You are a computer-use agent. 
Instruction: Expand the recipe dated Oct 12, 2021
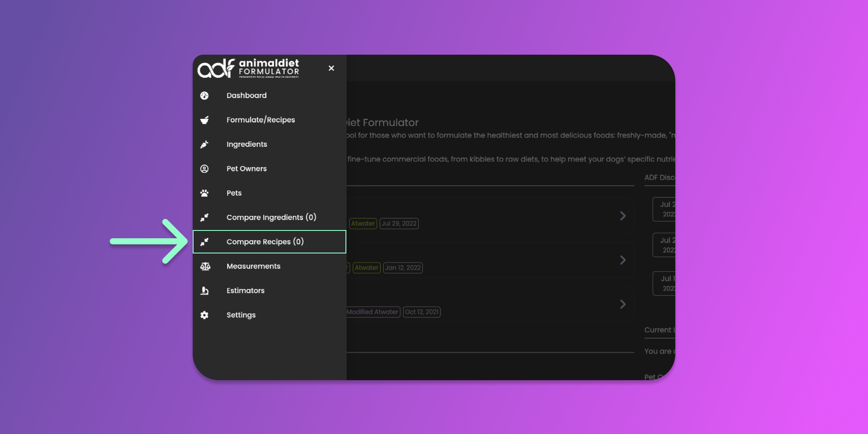[x=623, y=304]
